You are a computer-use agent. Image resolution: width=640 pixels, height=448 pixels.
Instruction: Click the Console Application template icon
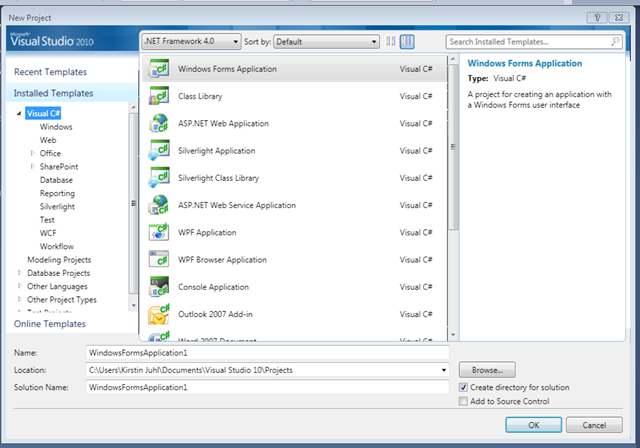(159, 287)
